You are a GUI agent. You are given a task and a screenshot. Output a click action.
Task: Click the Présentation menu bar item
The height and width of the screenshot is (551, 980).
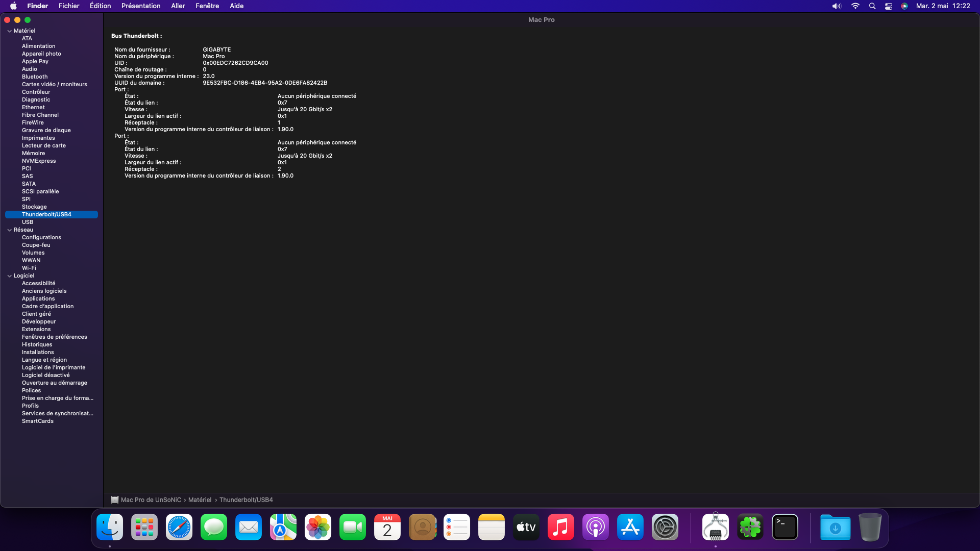140,6
